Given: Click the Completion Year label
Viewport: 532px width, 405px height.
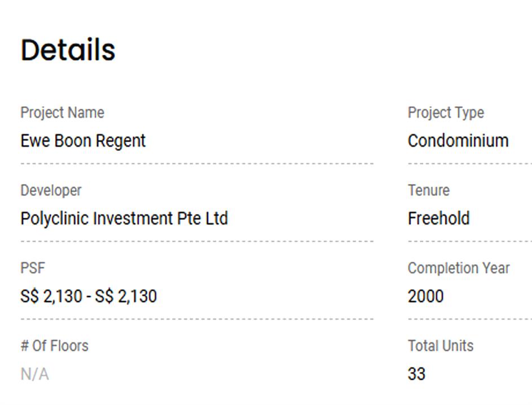Looking at the screenshot, I should [x=459, y=268].
